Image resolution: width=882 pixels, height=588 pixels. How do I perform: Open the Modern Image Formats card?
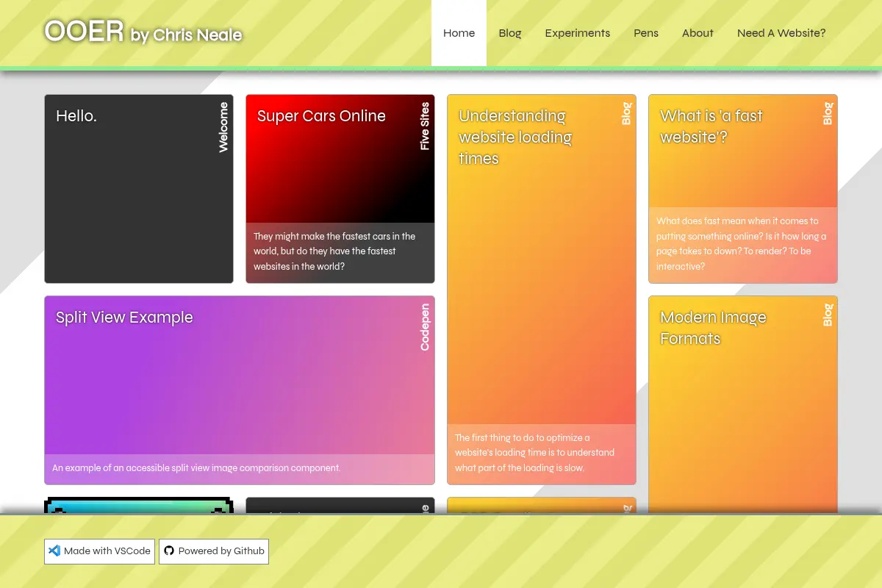(743, 405)
